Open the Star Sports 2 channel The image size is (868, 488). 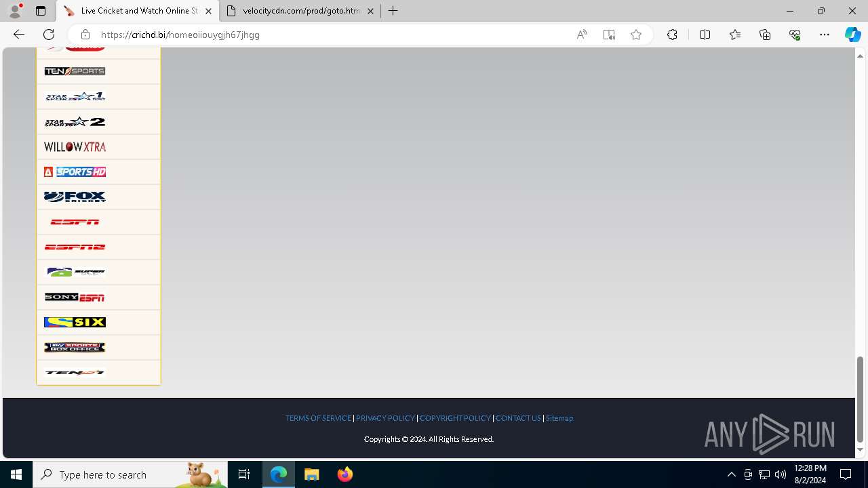point(75,121)
